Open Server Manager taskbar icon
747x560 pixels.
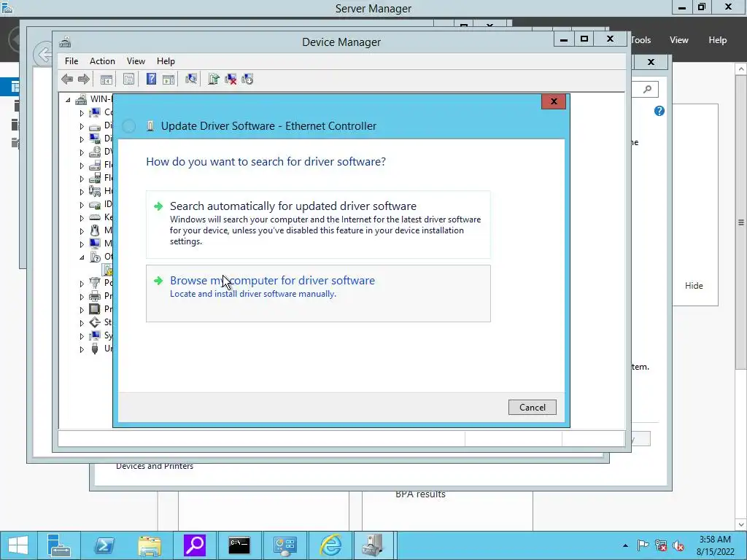click(58, 545)
